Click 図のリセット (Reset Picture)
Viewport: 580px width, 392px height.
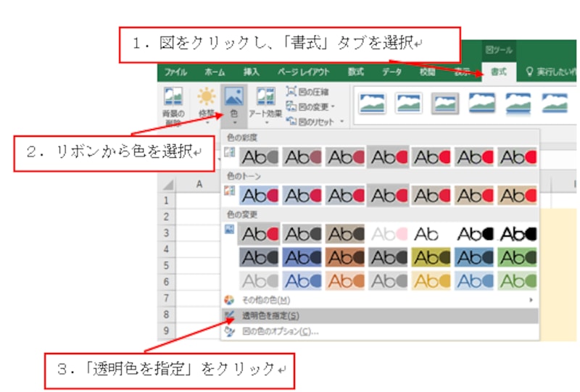311,121
